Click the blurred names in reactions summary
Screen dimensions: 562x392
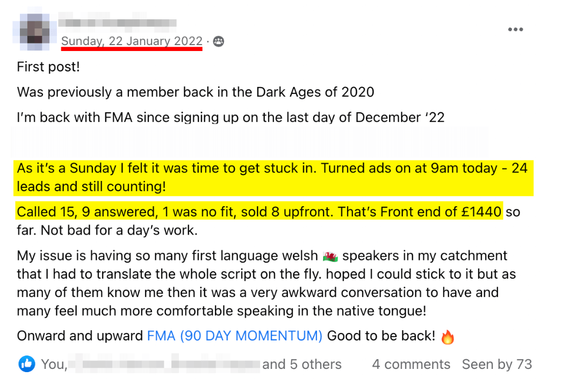(x=165, y=364)
